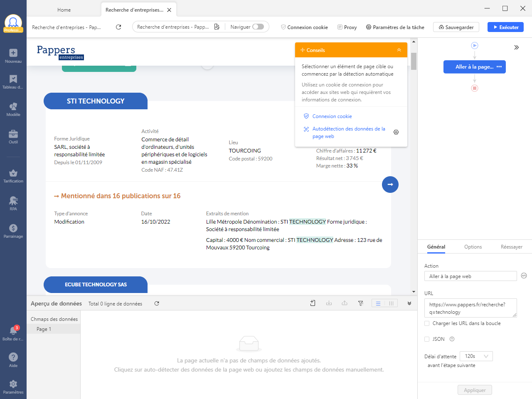Click Autodétection des données de la page web
This screenshot has width=532, height=399.
(x=349, y=133)
